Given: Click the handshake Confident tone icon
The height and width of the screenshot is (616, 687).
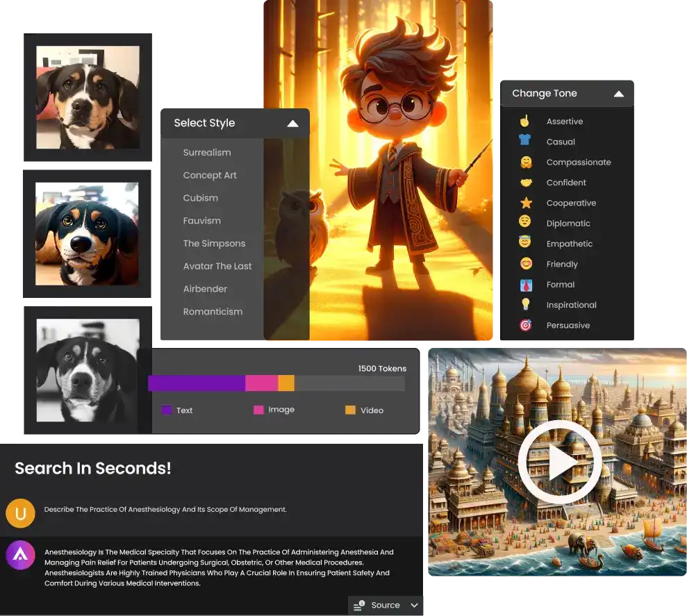Looking at the screenshot, I should (526, 182).
